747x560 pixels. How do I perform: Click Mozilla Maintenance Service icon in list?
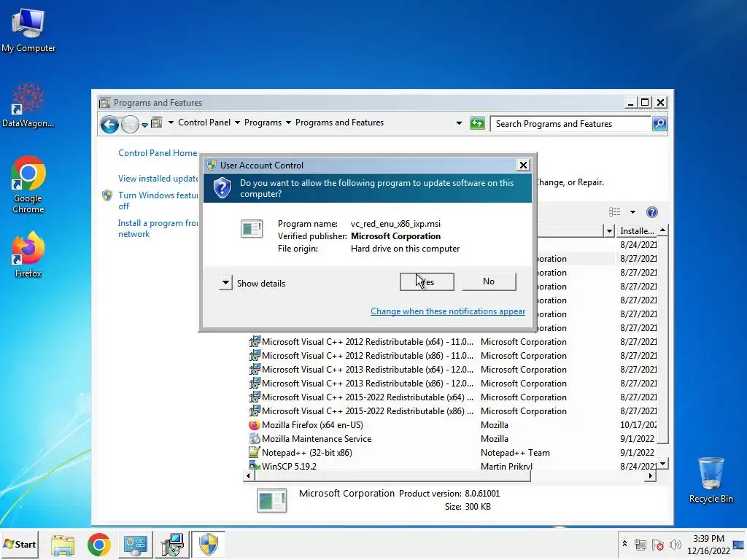pyautogui.click(x=255, y=438)
